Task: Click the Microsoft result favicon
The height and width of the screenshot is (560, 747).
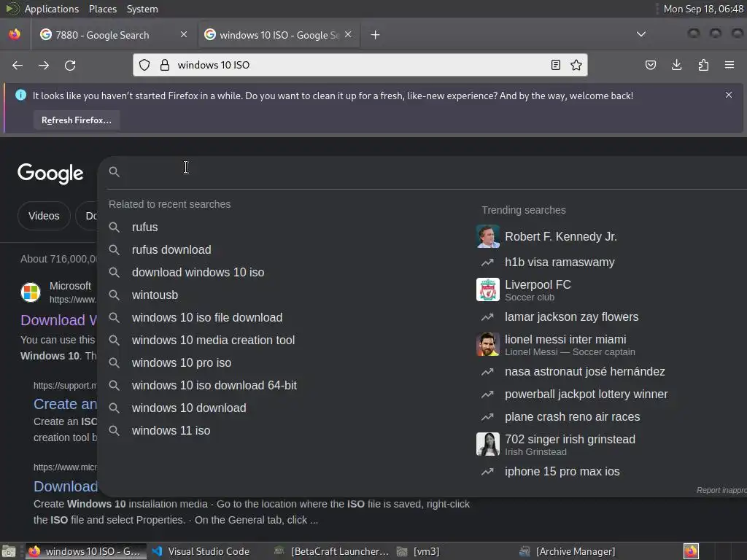Action: [x=31, y=292]
